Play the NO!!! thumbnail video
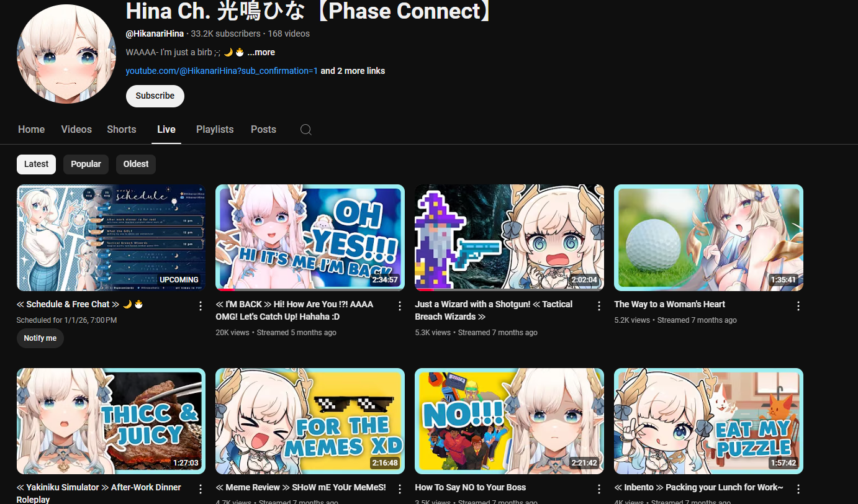858x504 pixels. pyautogui.click(x=509, y=421)
